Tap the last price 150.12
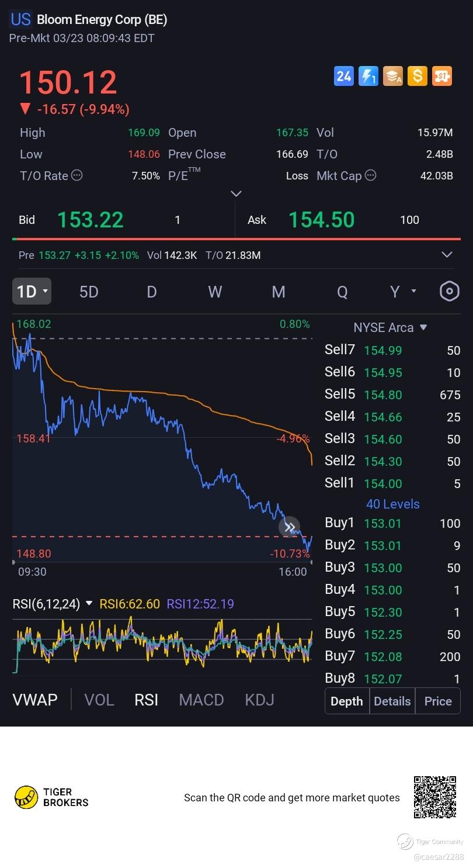This screenshot has height=868, width=473. click(68, 82)
